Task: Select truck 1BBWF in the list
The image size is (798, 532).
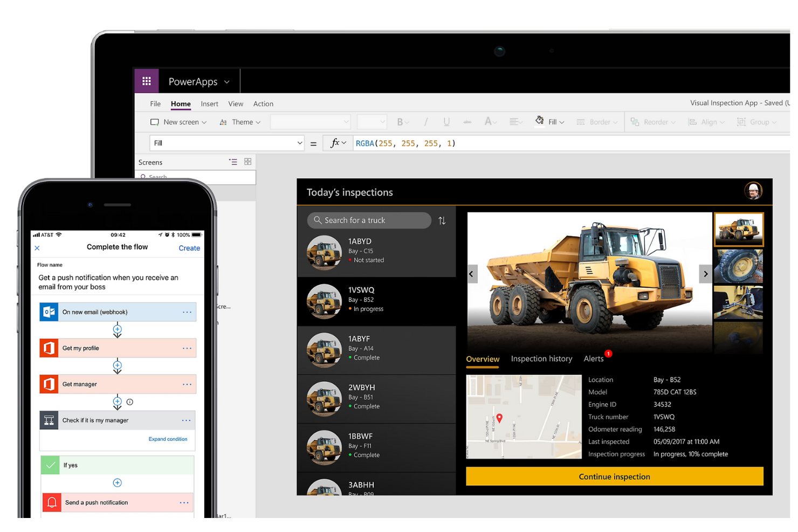Action: 376,448
